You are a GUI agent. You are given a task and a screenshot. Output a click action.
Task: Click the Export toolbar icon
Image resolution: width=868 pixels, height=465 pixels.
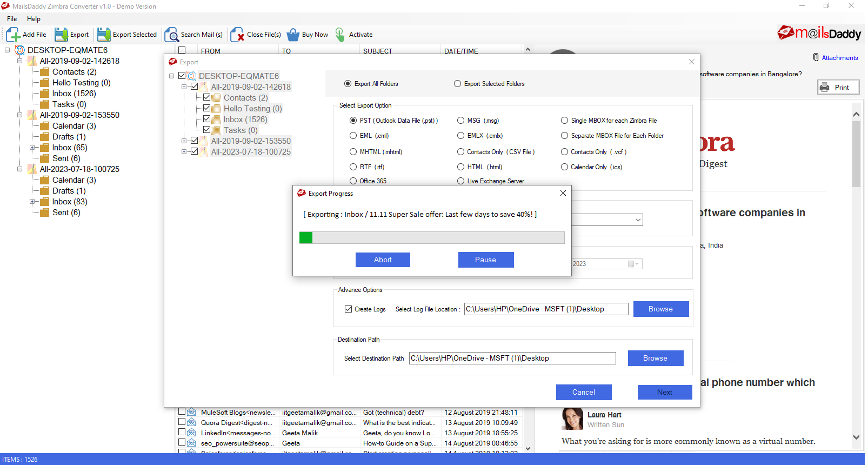tap(61, 35)
